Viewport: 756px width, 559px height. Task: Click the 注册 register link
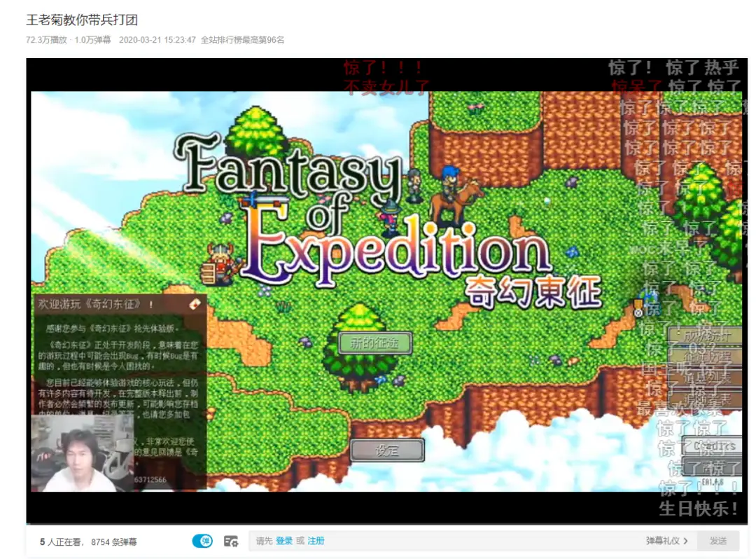pos(316,541)
